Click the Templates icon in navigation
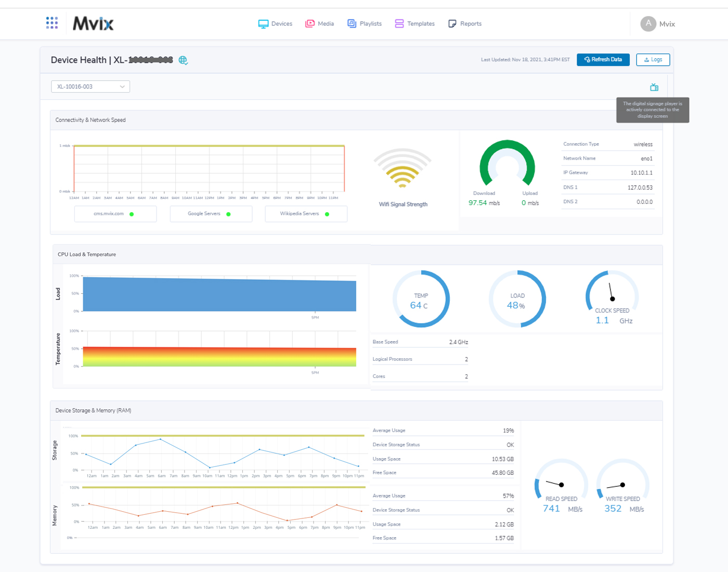Image resolution: width=728 pixels, height=572 pixels. (x=399, y=23)
